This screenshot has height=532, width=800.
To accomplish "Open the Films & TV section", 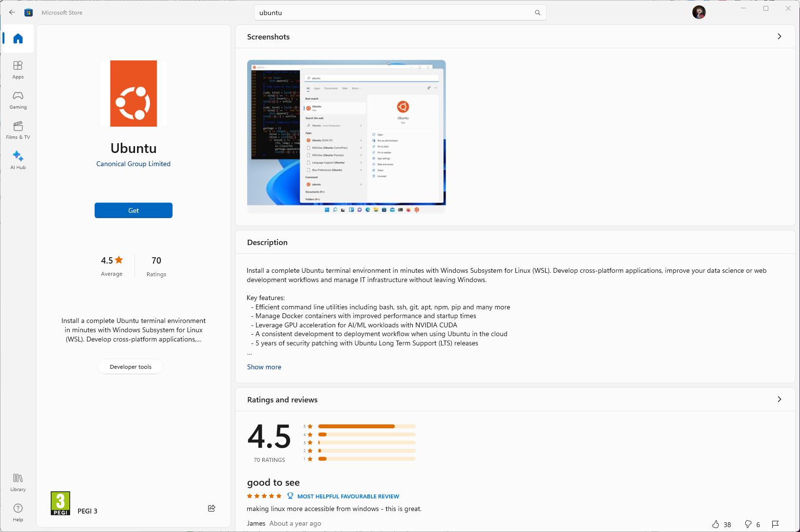I will click(18, 130).
